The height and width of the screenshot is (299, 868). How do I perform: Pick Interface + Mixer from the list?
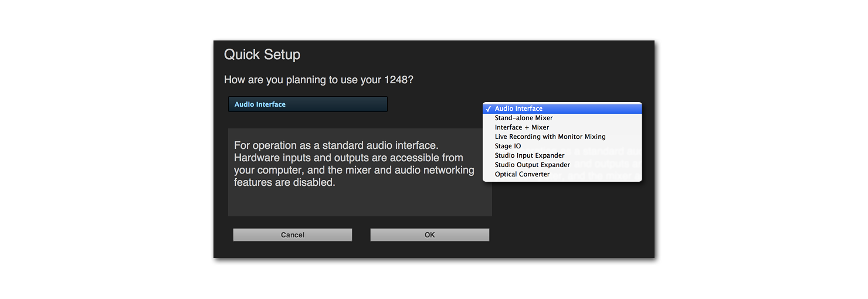pos(521,127)
